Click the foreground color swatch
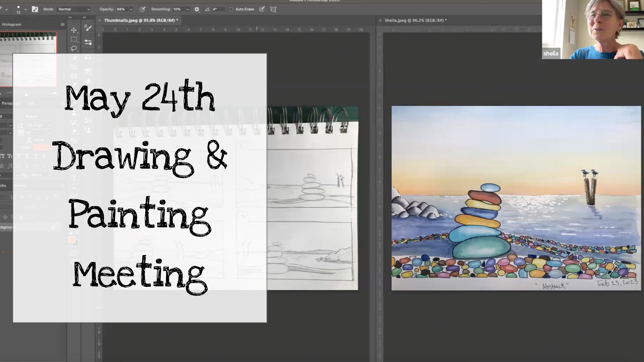644x362 pixels. (71, 239)
